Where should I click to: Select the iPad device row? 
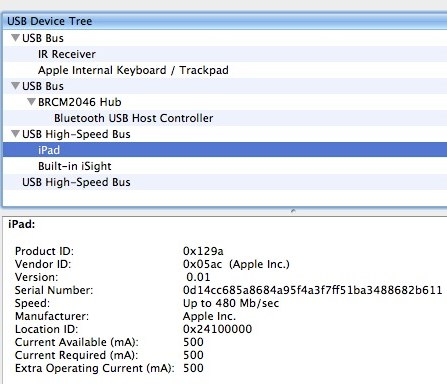225,150
